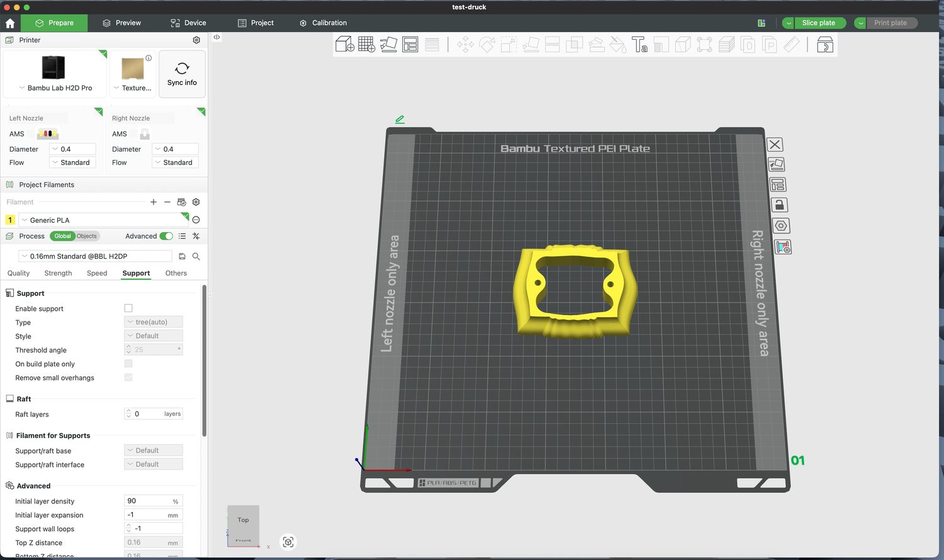
Task: Open the Print plate arrow dropdown
Action: (860, 23)
